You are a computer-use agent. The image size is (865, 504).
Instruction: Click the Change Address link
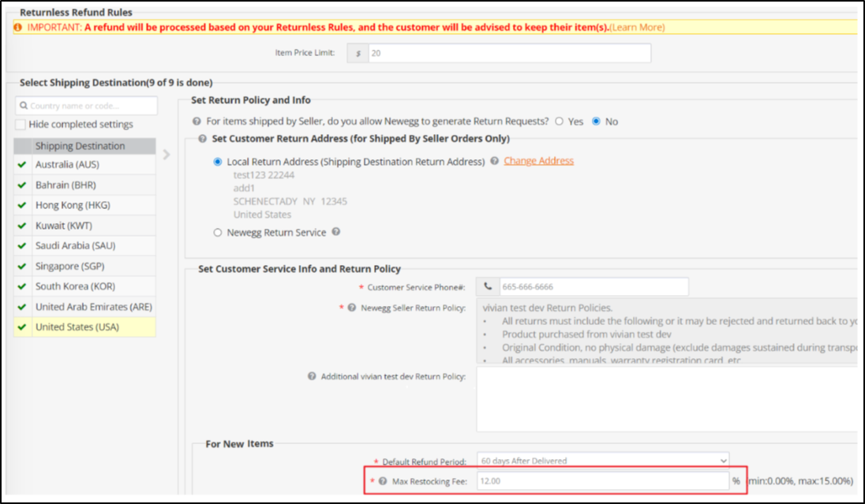click(x=538, y=161)
